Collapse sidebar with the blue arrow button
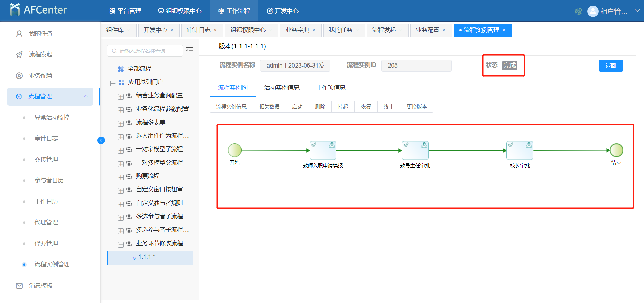The width and height of the screenshot is (644, 303). coord(101,140)
